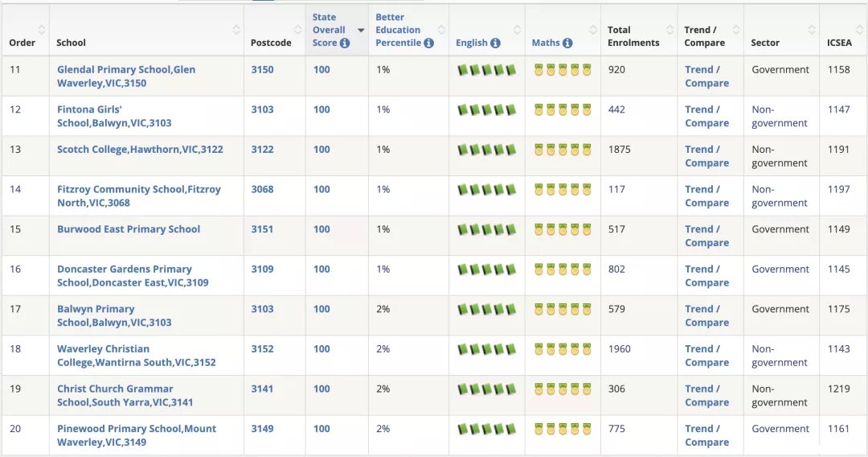Click info icon next to English header
The image size is (868, 457).
pos(495,43)
